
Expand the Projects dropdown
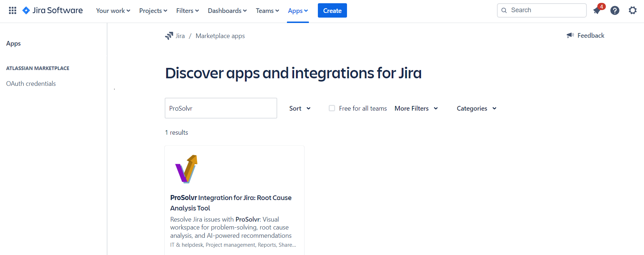(153, 11)
